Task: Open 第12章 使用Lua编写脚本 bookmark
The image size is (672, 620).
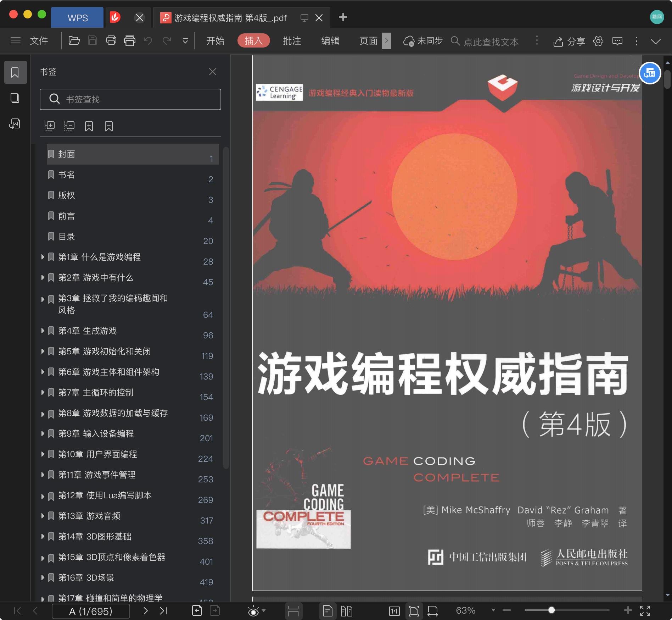Action: [133, 496]
